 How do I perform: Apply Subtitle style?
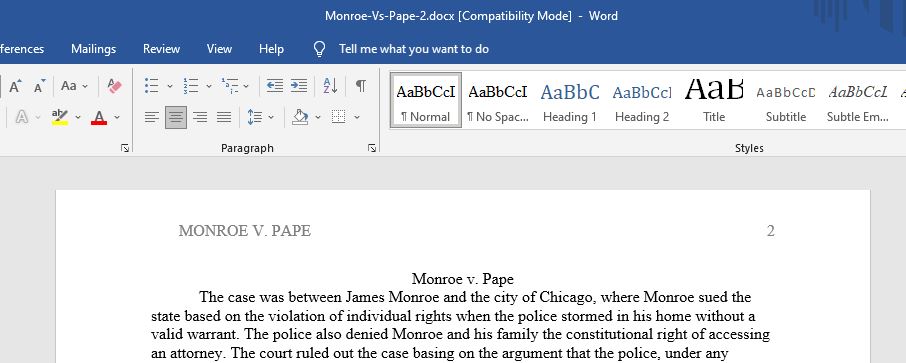pyautogui.click(x=786, y=99)
